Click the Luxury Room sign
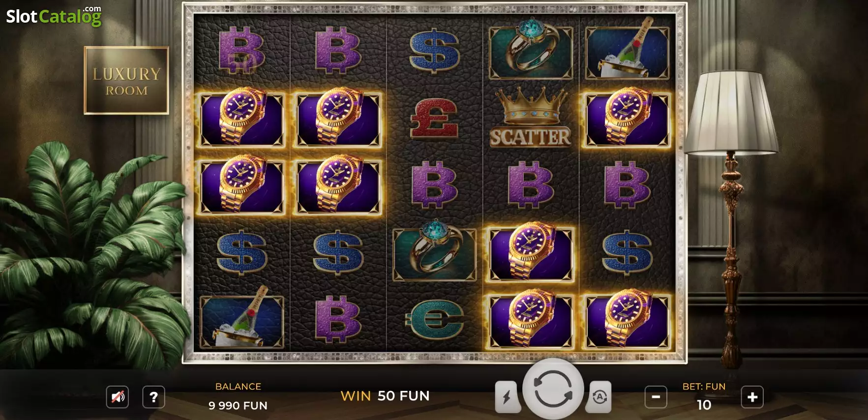The height and width of the screenshot is (420, 868). click(126, 81)
